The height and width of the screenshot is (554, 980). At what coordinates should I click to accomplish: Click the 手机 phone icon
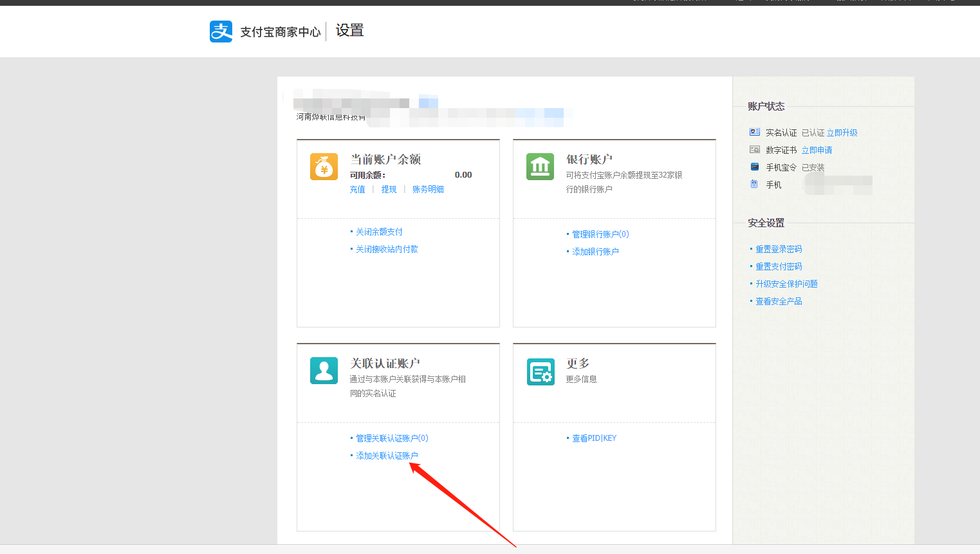click(754, 184)
